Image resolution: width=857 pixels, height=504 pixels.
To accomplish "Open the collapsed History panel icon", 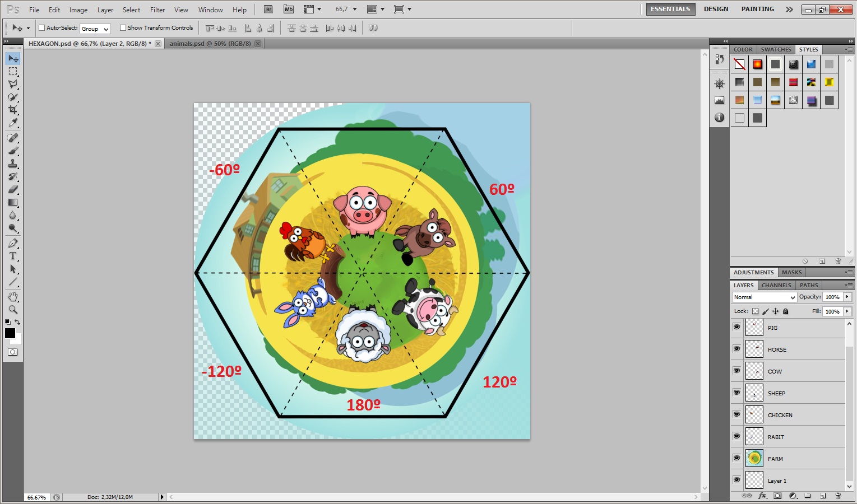I will tap(720, 59).
